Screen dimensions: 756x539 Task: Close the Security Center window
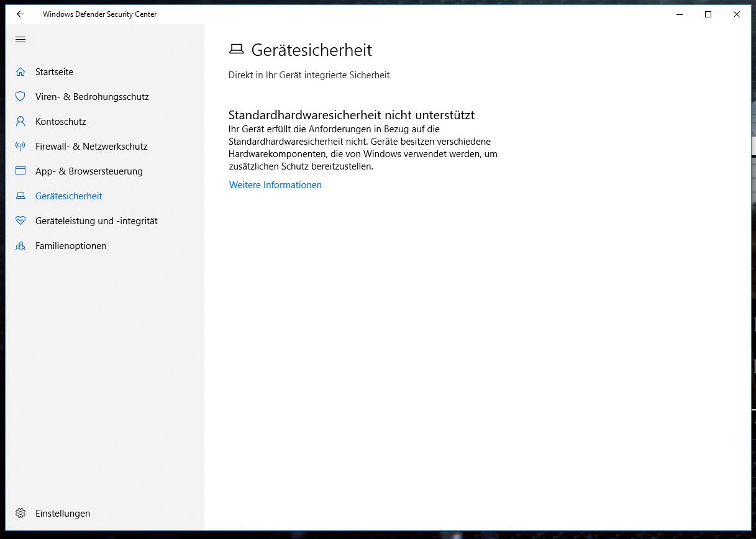(x=736, y=14)
